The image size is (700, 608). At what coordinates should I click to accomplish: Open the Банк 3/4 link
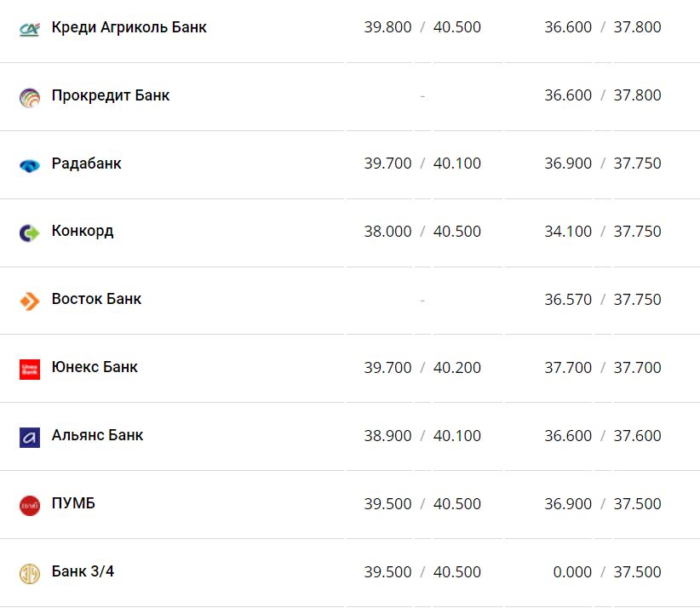[x=83, y=571]
